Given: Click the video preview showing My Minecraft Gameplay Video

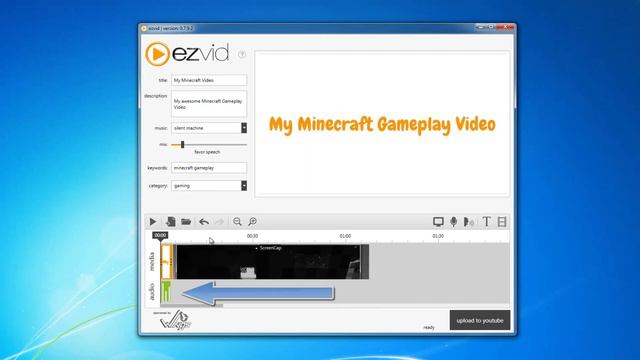Looking at the screenshot, I should tap(382, 124).
